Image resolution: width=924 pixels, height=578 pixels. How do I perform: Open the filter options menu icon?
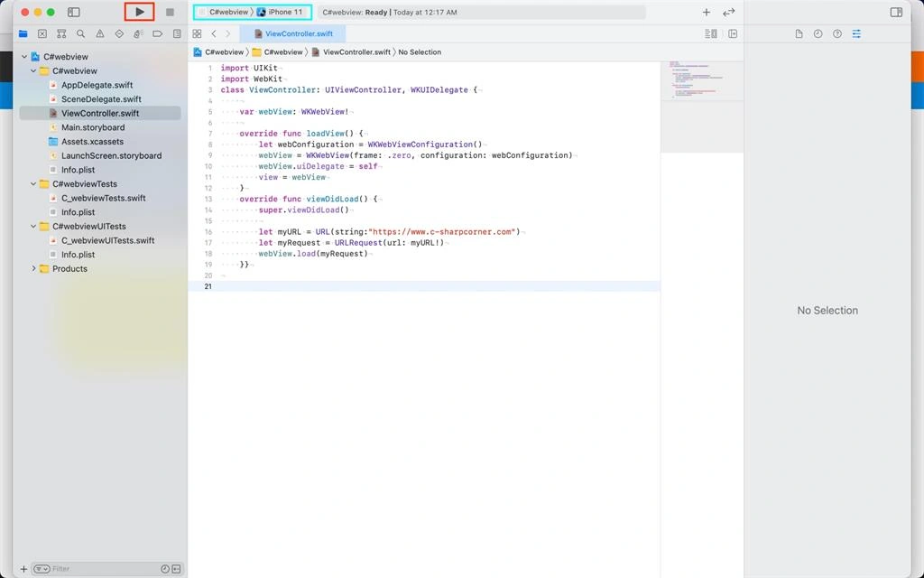(42, 569)
